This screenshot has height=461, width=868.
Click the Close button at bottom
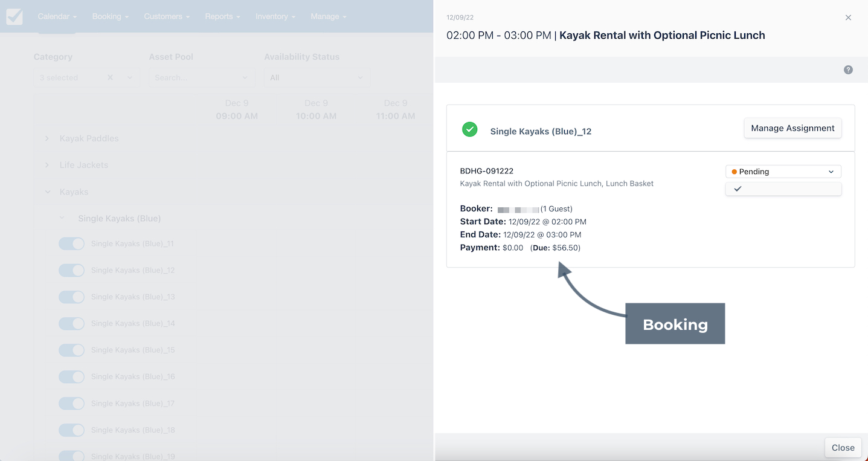pyautogui.click(x=843, y=448)
